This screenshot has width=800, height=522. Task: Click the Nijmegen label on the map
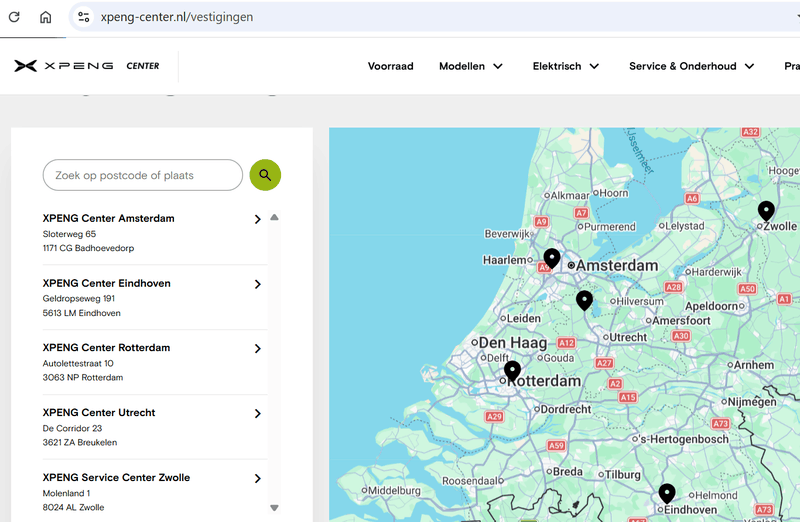tap(752, 402)
